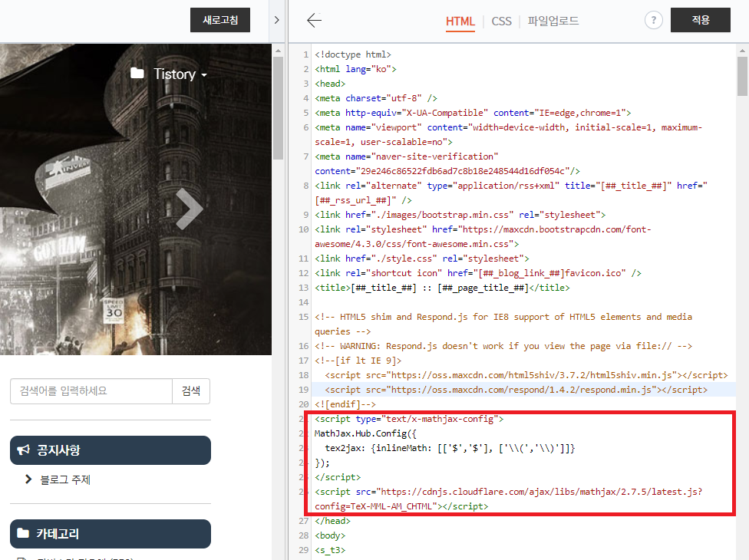Viewport: 749px width, 560px height.
Task: Click the <![endif]--> line
Action: pyautogui.click(x=345, y=404)
